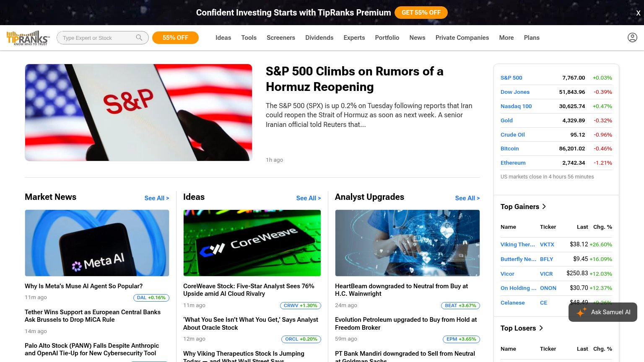Click the orange 55% OFF nav button
The width and height of the screenshot is (644, 362).
[175, 38]
